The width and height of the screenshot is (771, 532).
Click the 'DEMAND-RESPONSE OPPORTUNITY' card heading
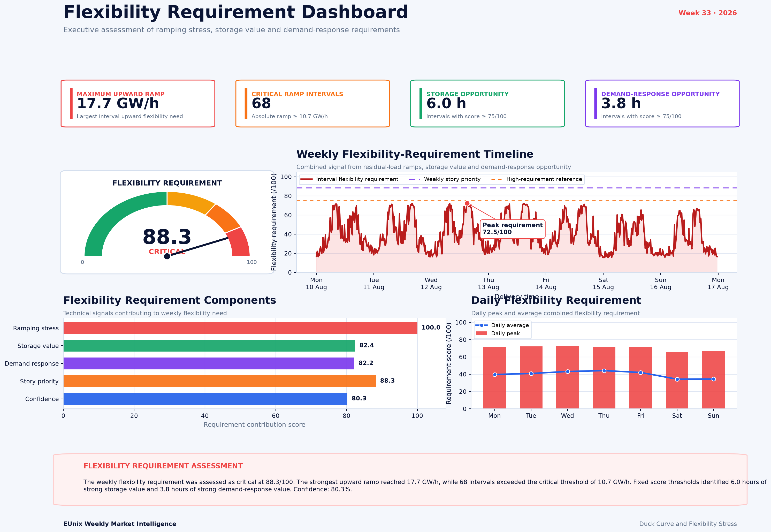pos(660,94)
